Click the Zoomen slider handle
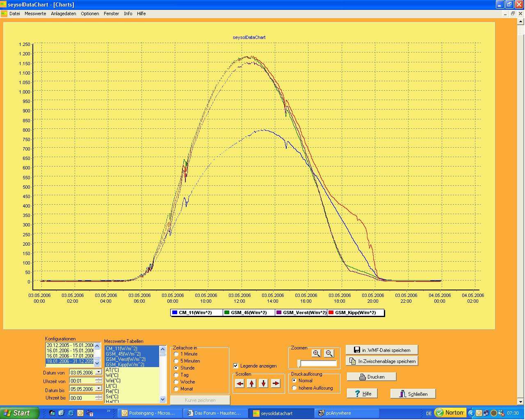The image size is (525, 420). tap(299, 363)
